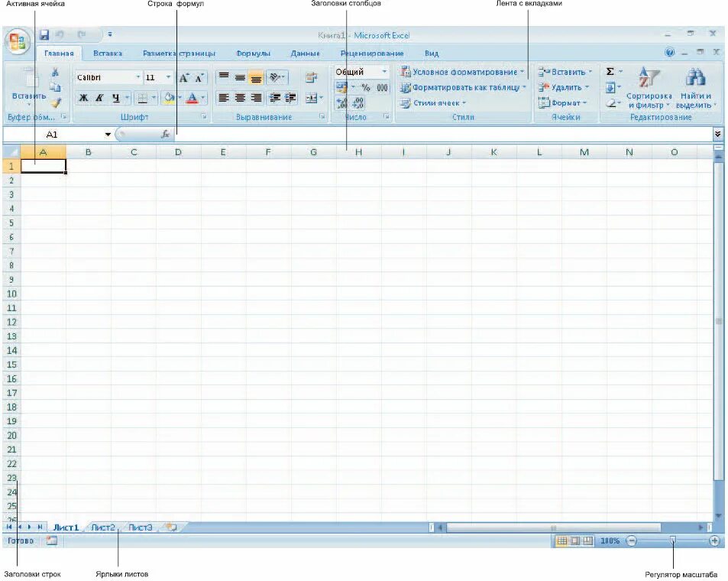
Task: Apply thousands separator 000 format
Action: tap(382, 87)
